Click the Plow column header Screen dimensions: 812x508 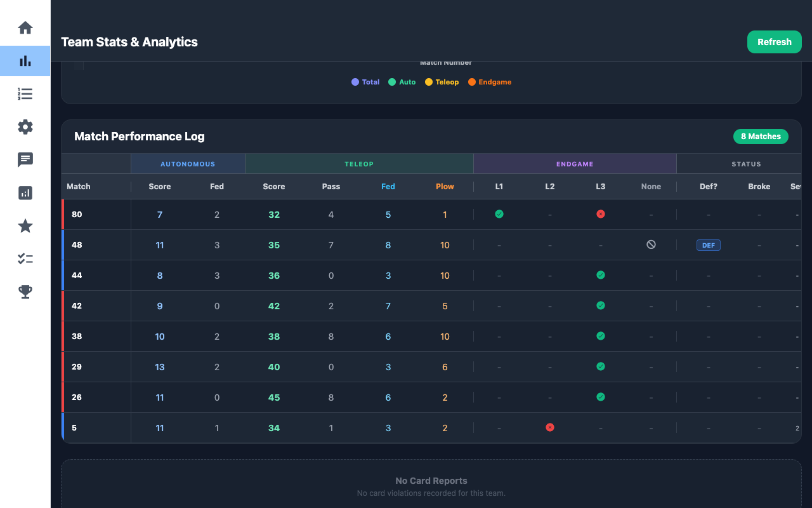click(x=445, y=187)
